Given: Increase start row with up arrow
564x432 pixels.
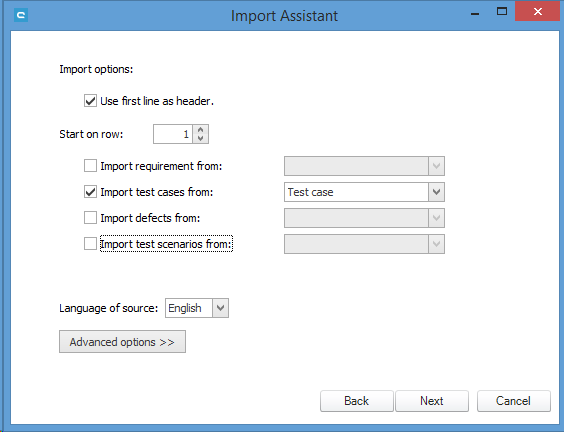Looking at the screenshot, I should (201, 130).
